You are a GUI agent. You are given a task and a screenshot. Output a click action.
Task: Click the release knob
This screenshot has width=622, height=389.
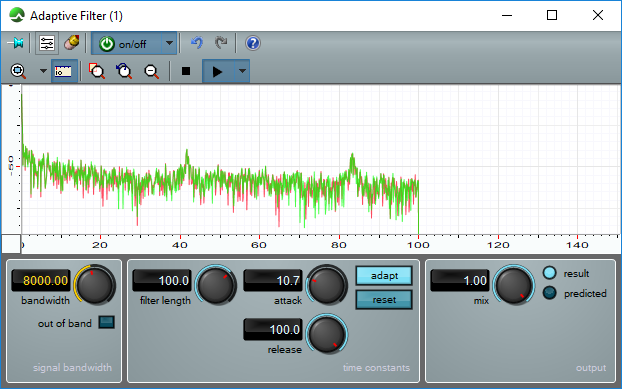pos(327,334)
